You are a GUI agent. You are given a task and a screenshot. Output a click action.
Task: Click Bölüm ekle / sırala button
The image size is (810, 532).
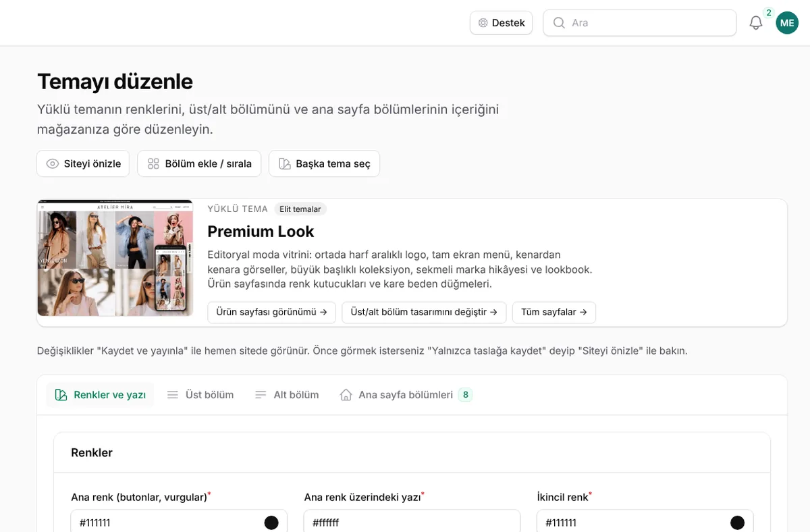pos(199,163)
